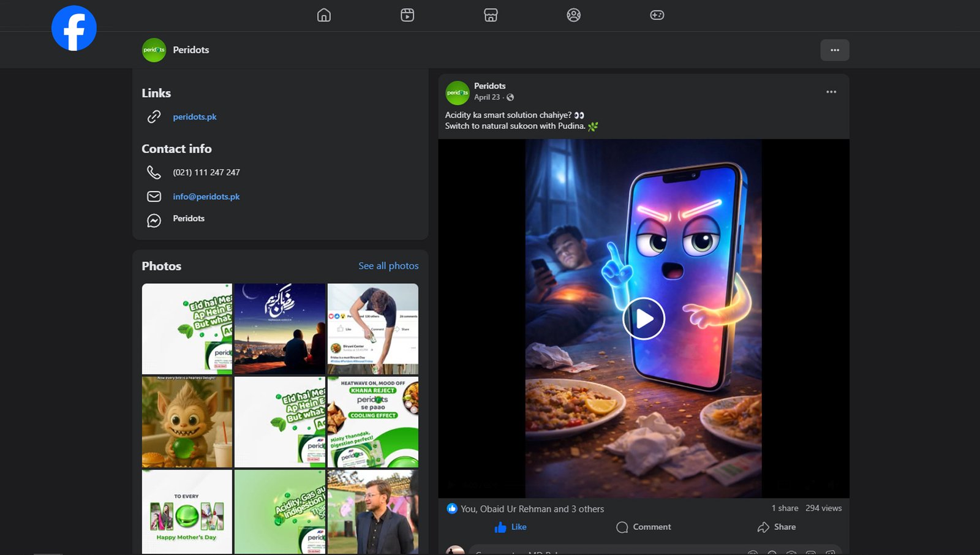
Task: Open the info@peridots.pk email link
Action: pos(206,197)
